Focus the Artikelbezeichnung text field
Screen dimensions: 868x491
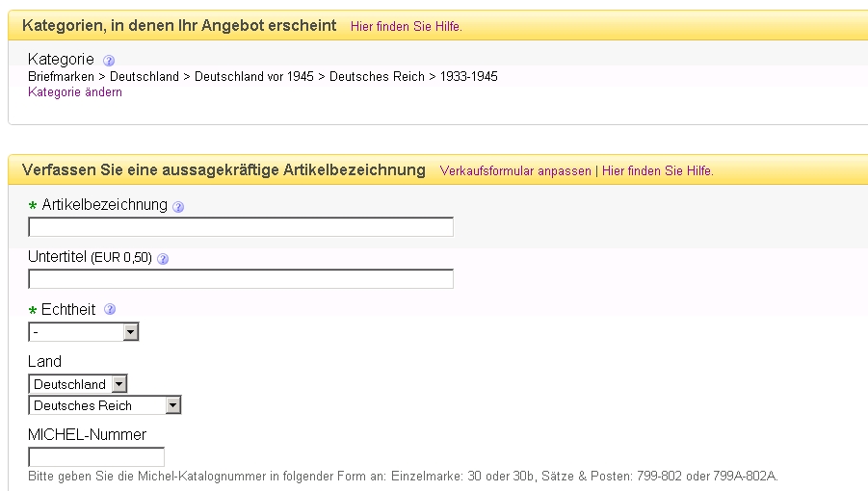pyautogui.click(x=241, y=227)
